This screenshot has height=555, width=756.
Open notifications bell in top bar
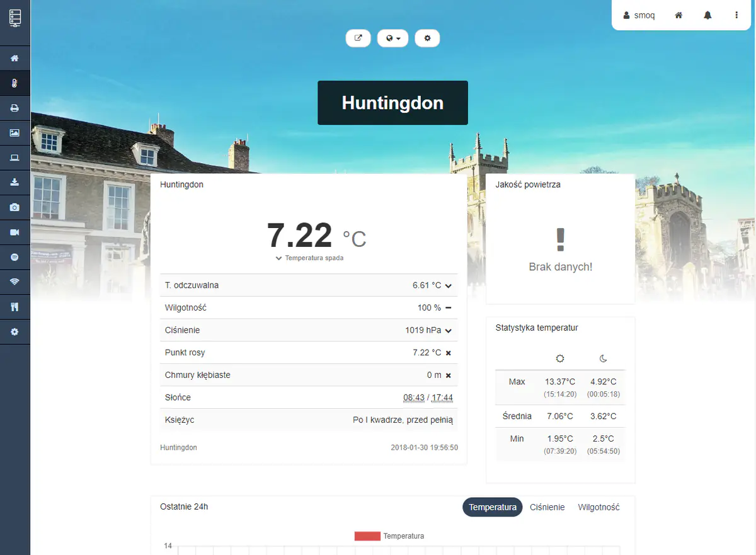pyautogui.click(x=707, y=15)
